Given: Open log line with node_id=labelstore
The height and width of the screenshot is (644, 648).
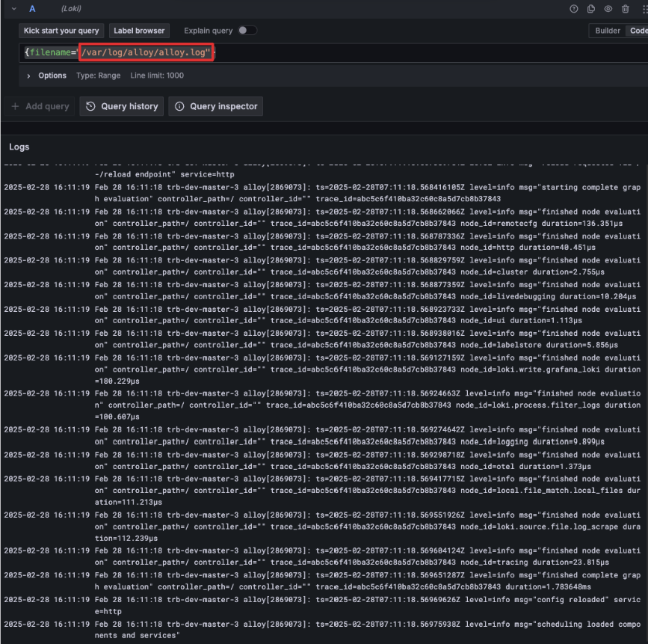Looking at the screenshot, I should 322,339.
